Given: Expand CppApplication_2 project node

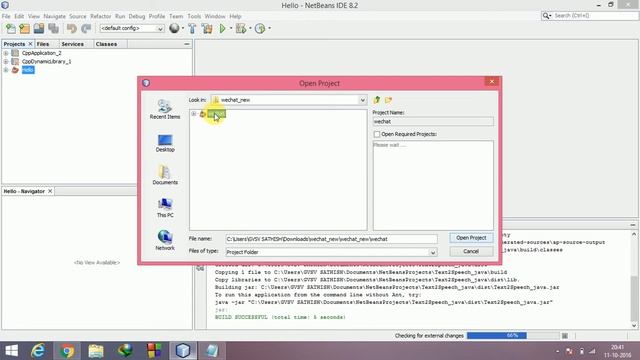Looking at the screenshot, I should (x=6, y=53).
